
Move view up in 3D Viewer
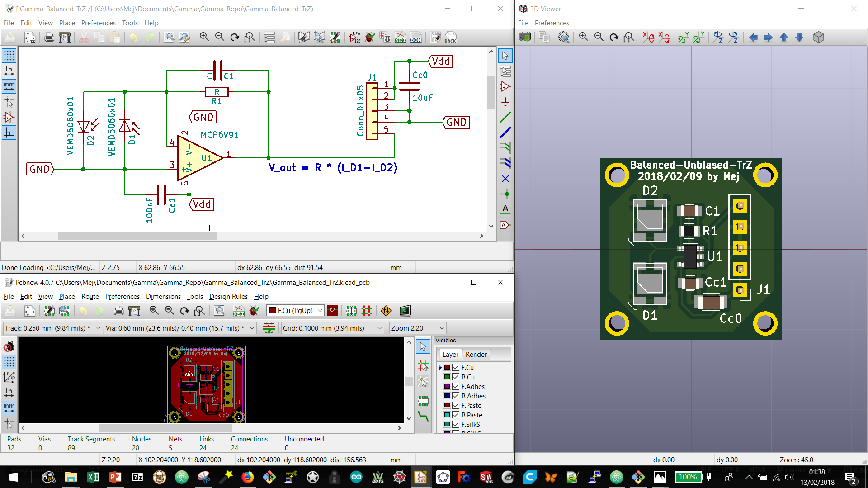click(784, 38)
